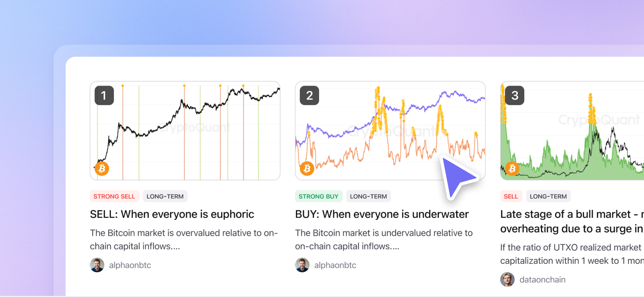This screenshot has height=297, width=644.
Task: Click the Bitcoin icon on the third chart
Action: (x=512, y=169)
